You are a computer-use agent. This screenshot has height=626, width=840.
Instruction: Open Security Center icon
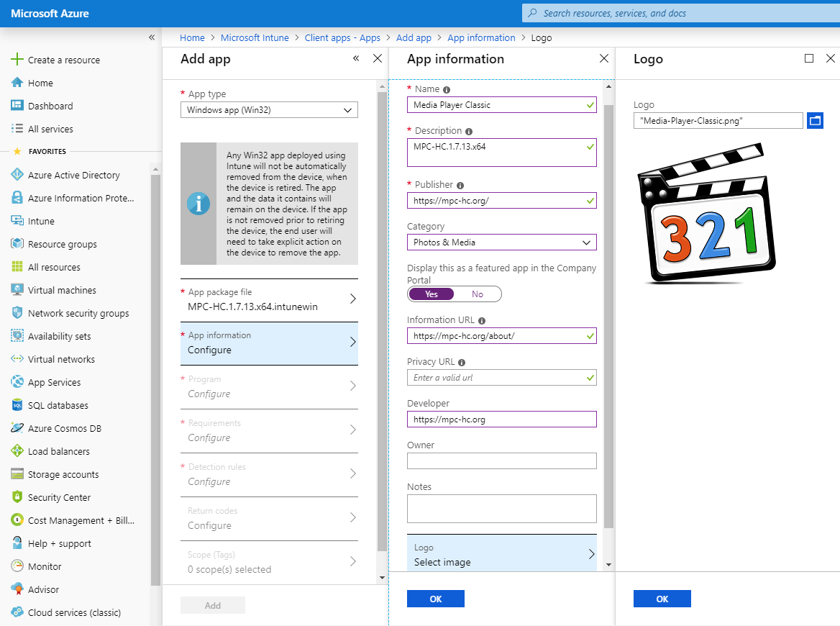pyautogui.click(x=17, y=497)
